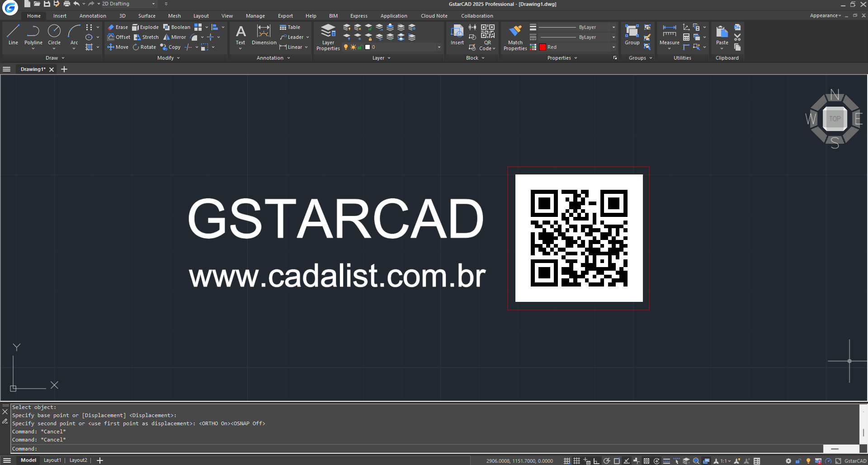Add a new drawing tab with plus
The height and width of the screenshot is (465, 868).
pos(64,69)
